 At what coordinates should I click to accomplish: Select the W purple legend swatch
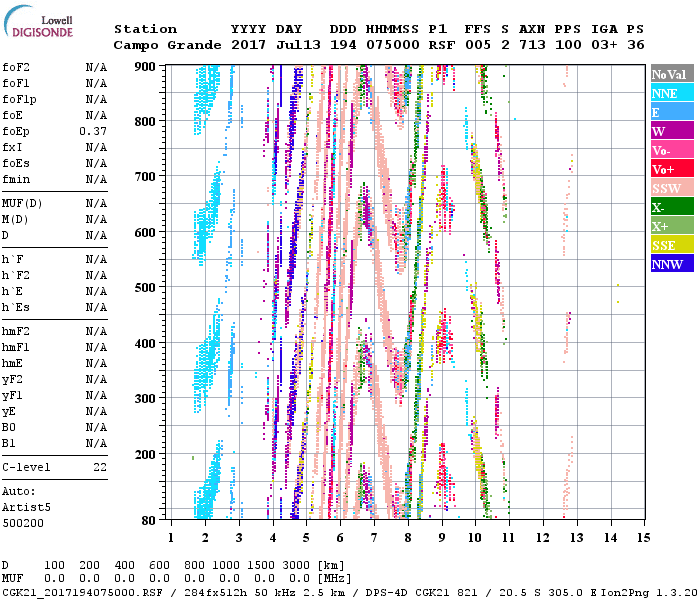669,132
